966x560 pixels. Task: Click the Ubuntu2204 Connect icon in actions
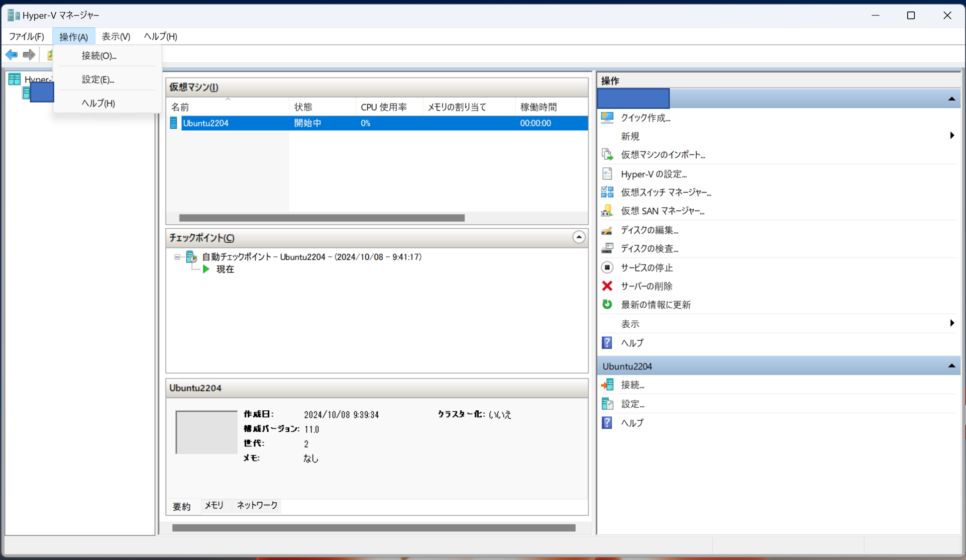pyautogui.click(x=607, y=384)
